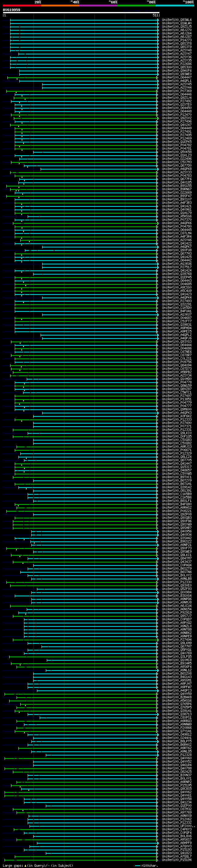
Task: Click the AV619959 query sequence label
Action: (11, 10)
